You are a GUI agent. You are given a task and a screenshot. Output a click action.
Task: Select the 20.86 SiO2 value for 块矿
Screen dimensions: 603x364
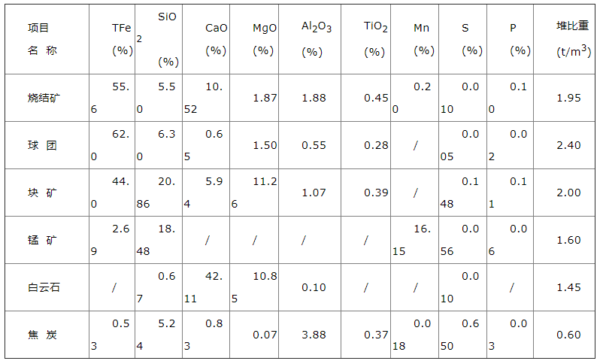pos(159,193)
